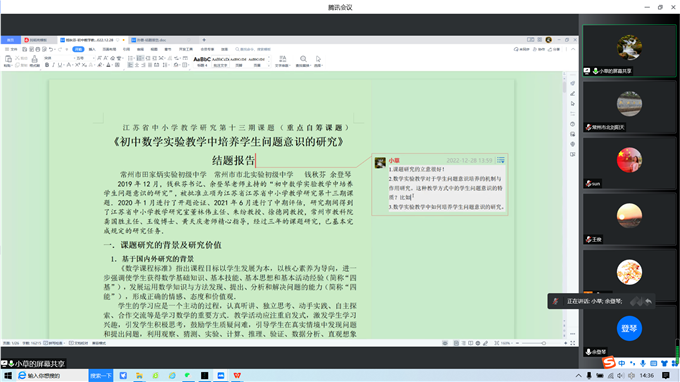The width and height of the screenshot is (680, 382).
Task: Show hidden tray icons chevron
Action: coord(578,375)
